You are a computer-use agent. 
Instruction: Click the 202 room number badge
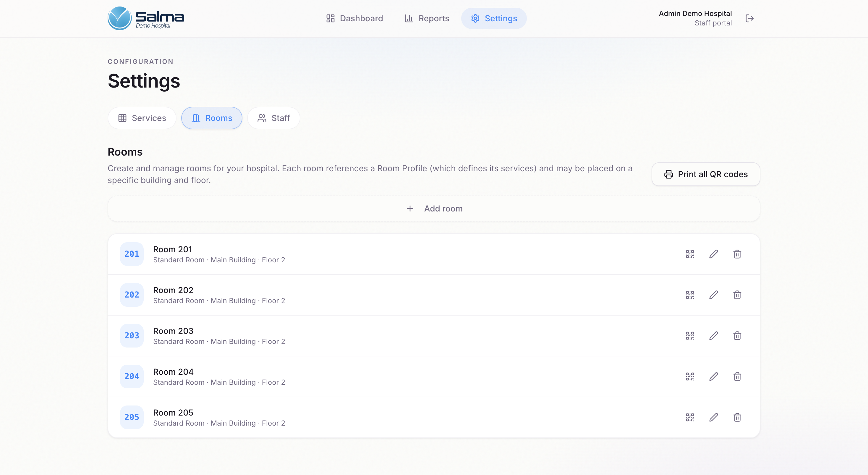(132, 295)
